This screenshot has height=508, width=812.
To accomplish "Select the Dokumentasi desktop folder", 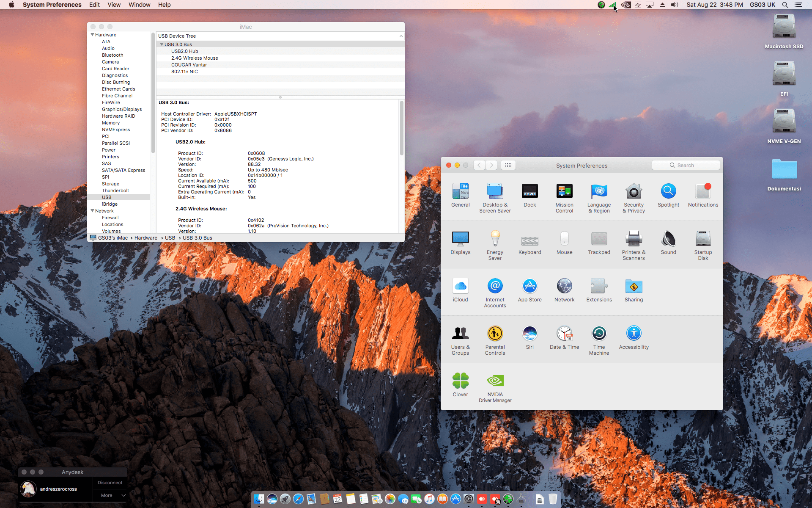I will (x=784, y=174).
